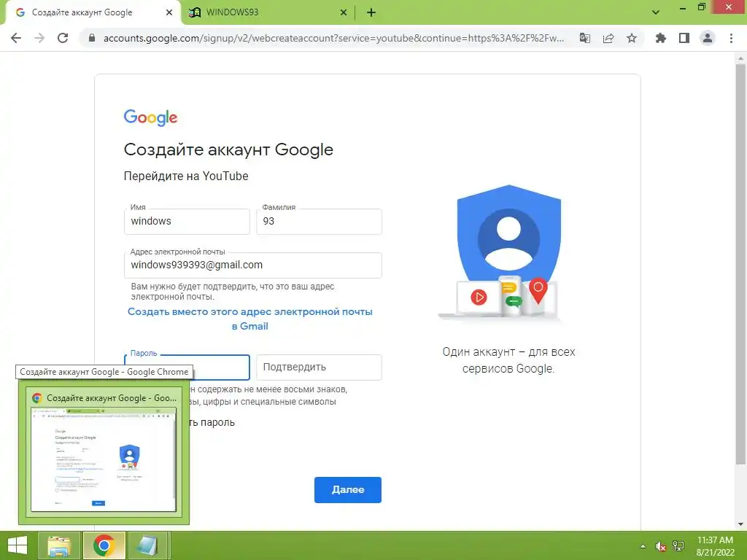Open a new tab with the plus button

click(371, 13)
